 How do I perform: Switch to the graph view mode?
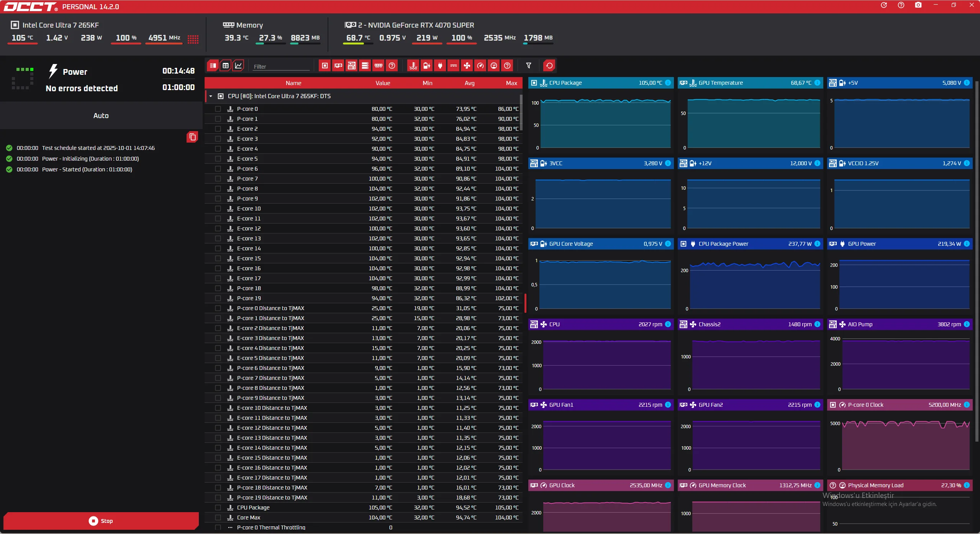[238, 66]
